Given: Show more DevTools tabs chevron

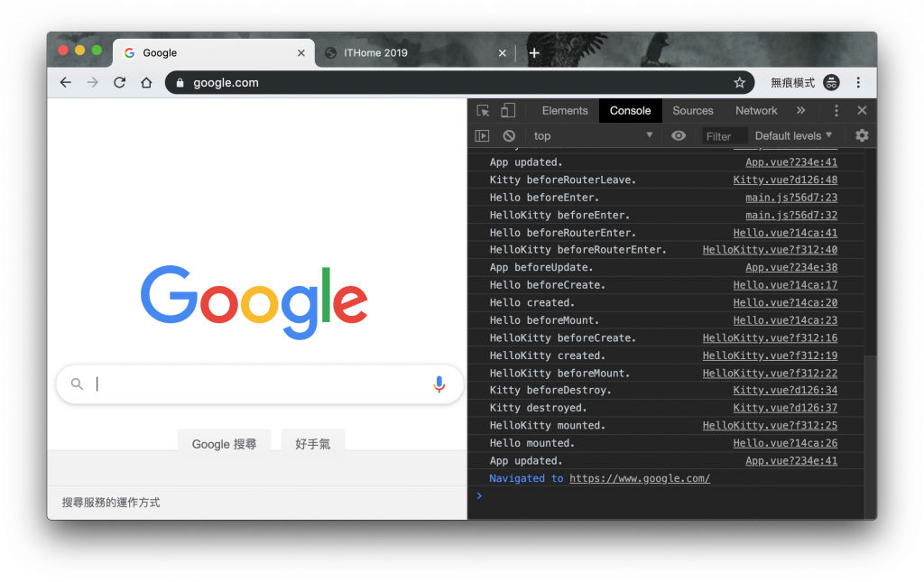Looking at the screenshot, I should (800, 111).
